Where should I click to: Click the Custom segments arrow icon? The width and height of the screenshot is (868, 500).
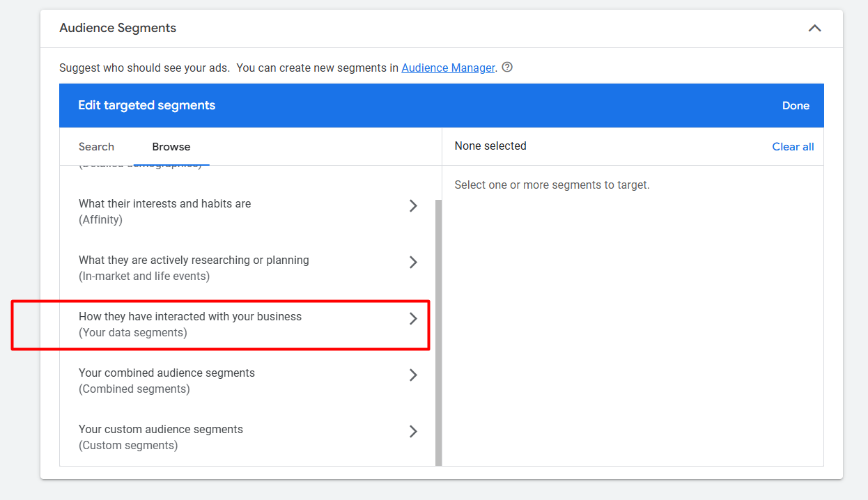[x=413, y=431]
